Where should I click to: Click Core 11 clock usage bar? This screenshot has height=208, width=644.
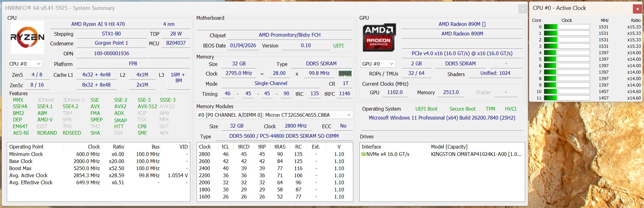click(x=567, y=98)
